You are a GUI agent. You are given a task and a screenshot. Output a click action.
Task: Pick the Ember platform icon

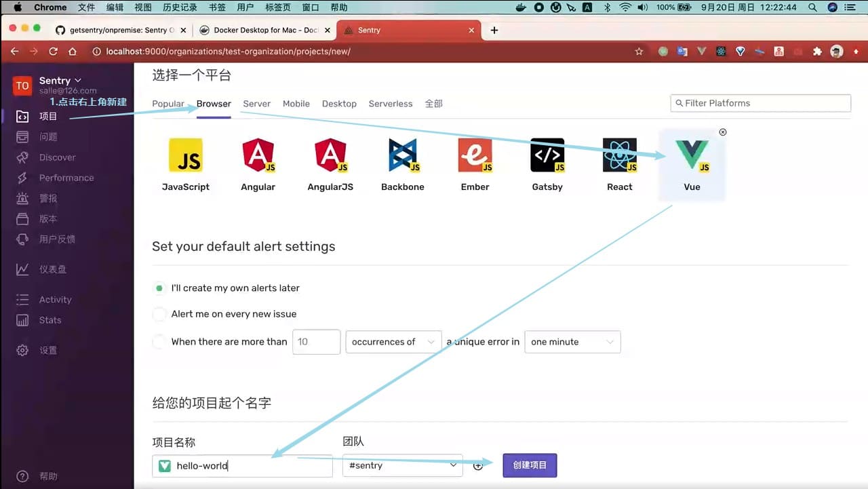[475, 156]
